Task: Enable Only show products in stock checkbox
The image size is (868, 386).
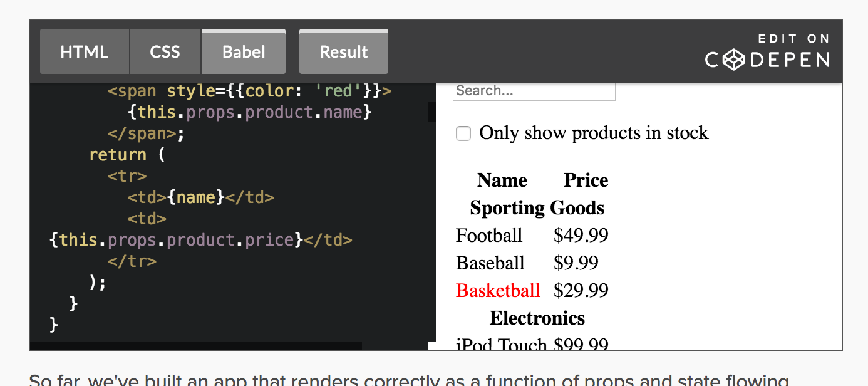Action: click(x=463, y=133)
